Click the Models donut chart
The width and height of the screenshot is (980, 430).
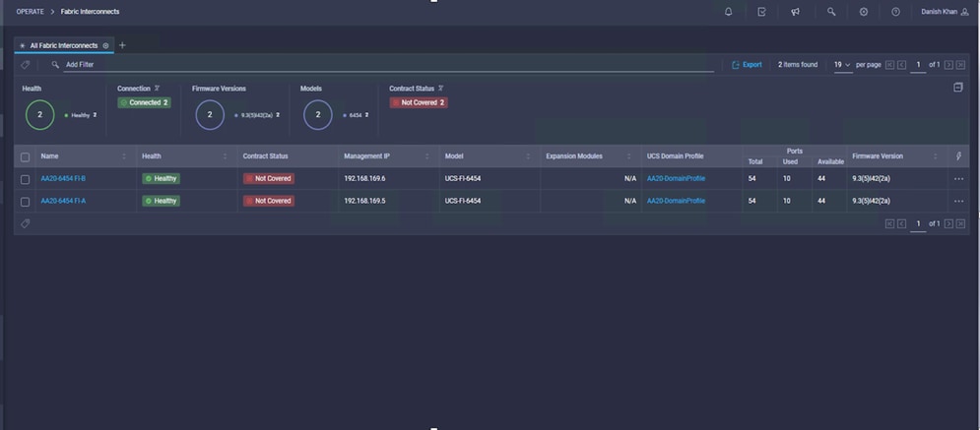click(x=318, y=115)
